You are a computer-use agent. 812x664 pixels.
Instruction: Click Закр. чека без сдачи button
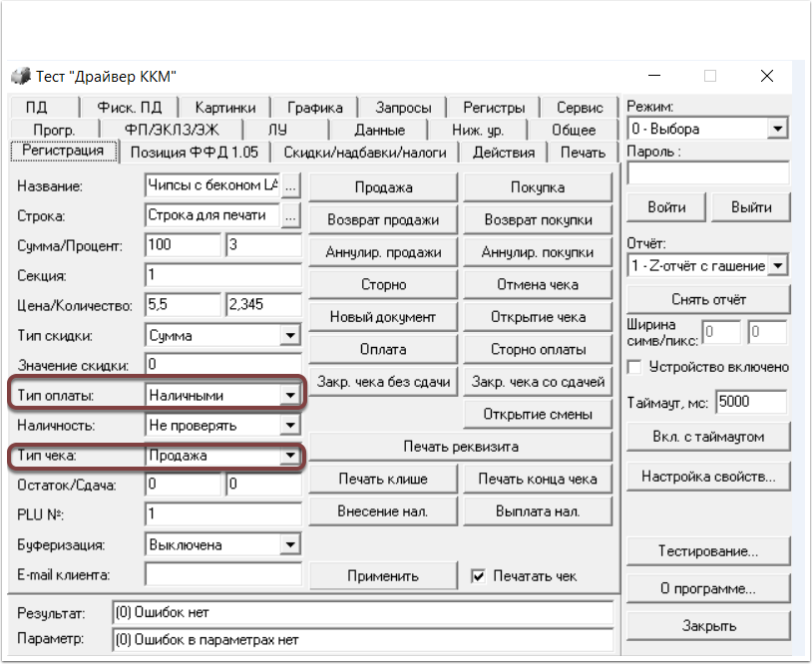[383, 382]
